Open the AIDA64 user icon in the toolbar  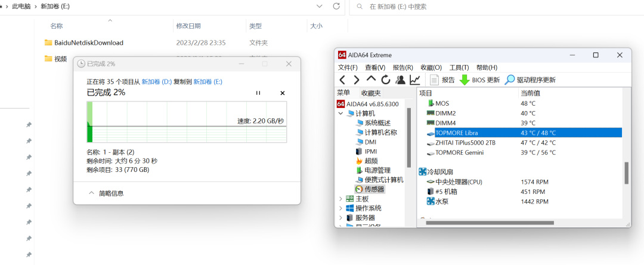pos(400,80)
